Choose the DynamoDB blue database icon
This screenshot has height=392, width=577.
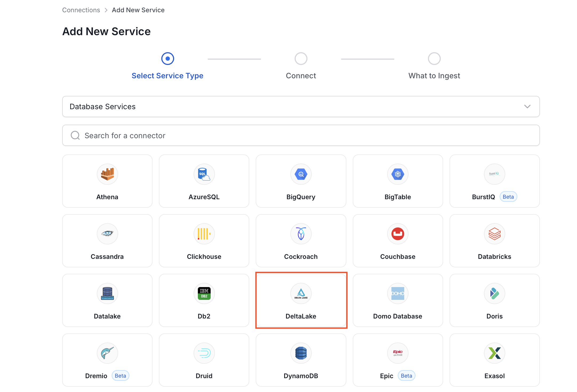(301, 353)
